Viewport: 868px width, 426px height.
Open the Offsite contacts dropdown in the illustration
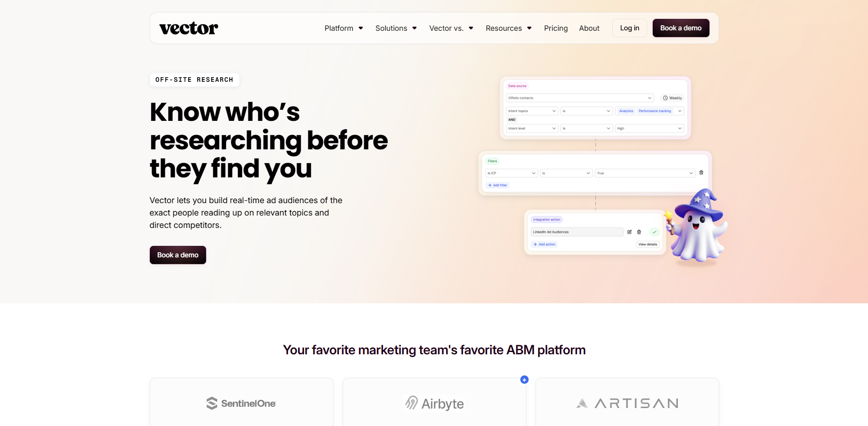tap(580, 98)
